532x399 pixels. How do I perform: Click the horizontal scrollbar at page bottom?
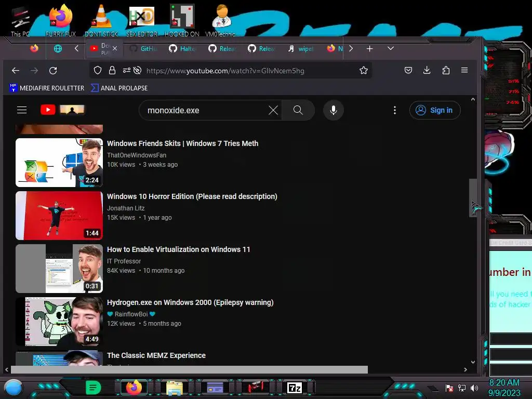(189, 369)
